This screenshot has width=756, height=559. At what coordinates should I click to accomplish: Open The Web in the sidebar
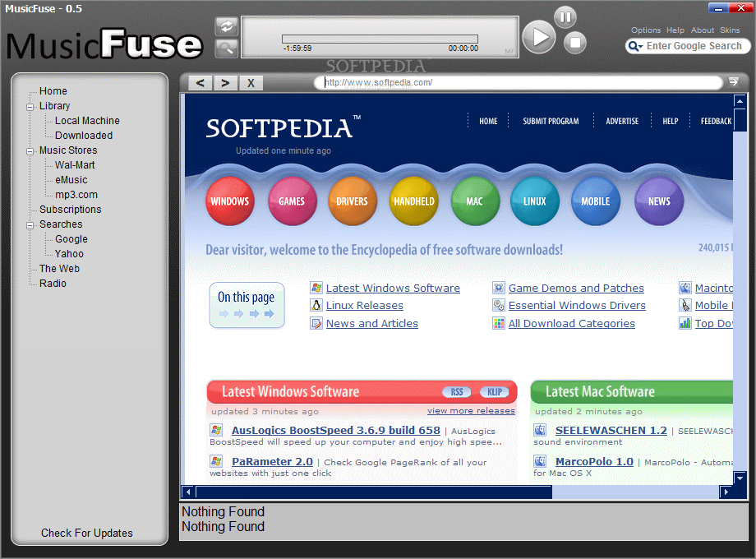pos(59,269)
